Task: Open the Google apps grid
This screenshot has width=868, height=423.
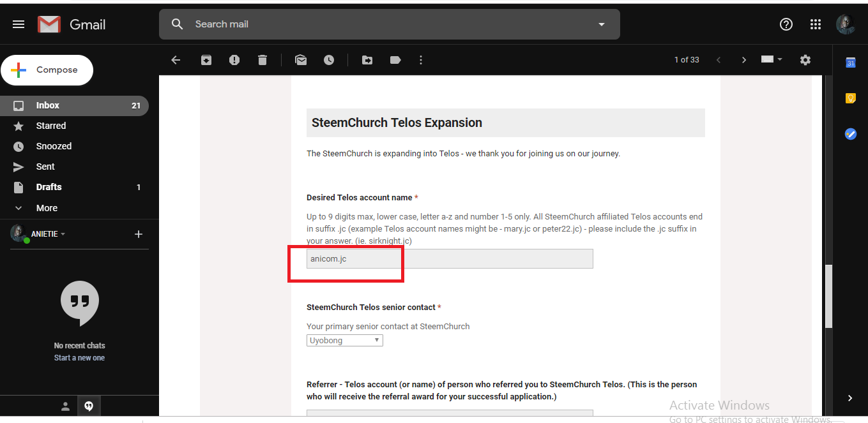Action: [816, 24]
